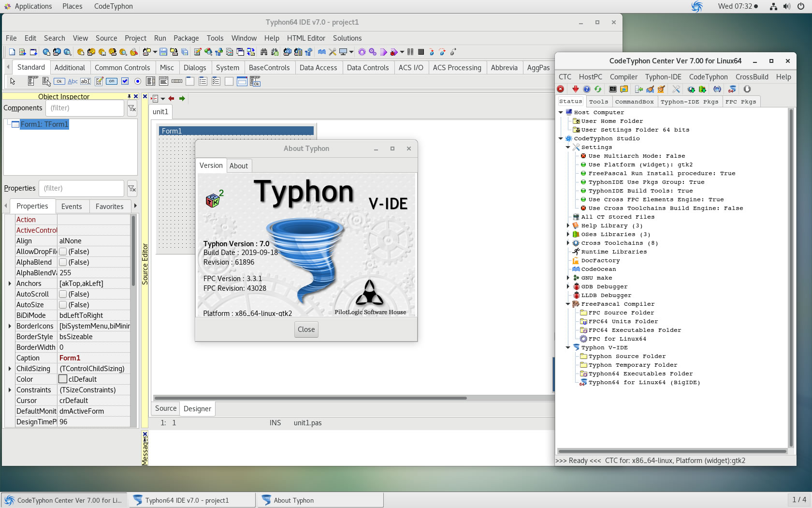The width and height of the screenshot is (812, 508).
Task: Open the terminal icon in CodeTyphon Center toolbar
Action: pyautogui.click(x=613, y=89)
